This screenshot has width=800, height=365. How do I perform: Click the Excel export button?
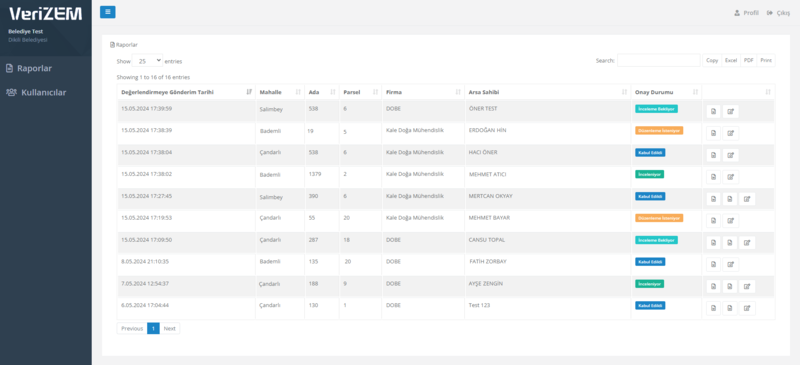tap(731, 60)
